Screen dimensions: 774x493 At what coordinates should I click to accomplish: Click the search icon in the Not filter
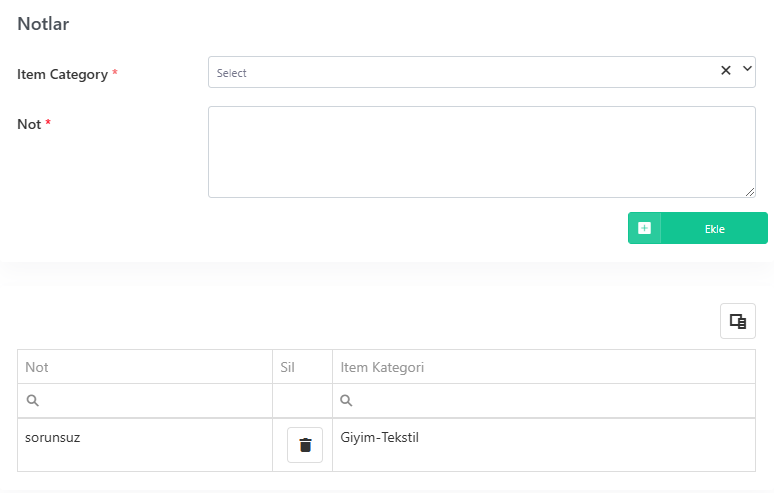(x=33, y=400)
